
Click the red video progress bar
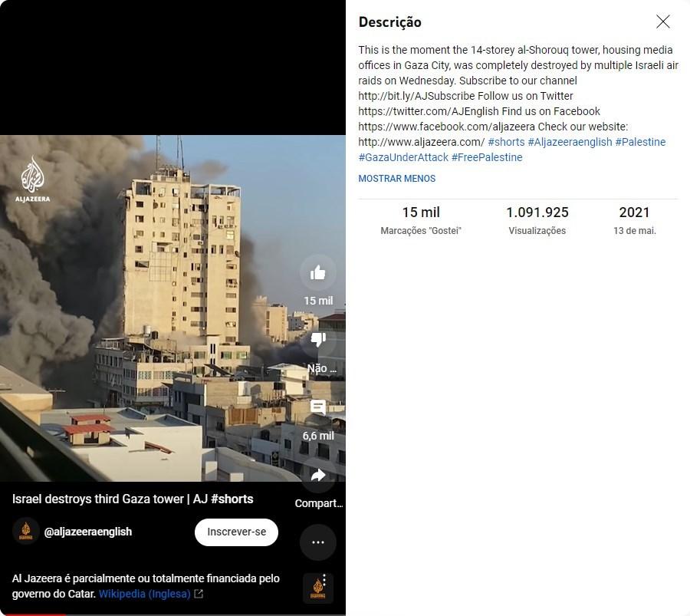[33, 614]
